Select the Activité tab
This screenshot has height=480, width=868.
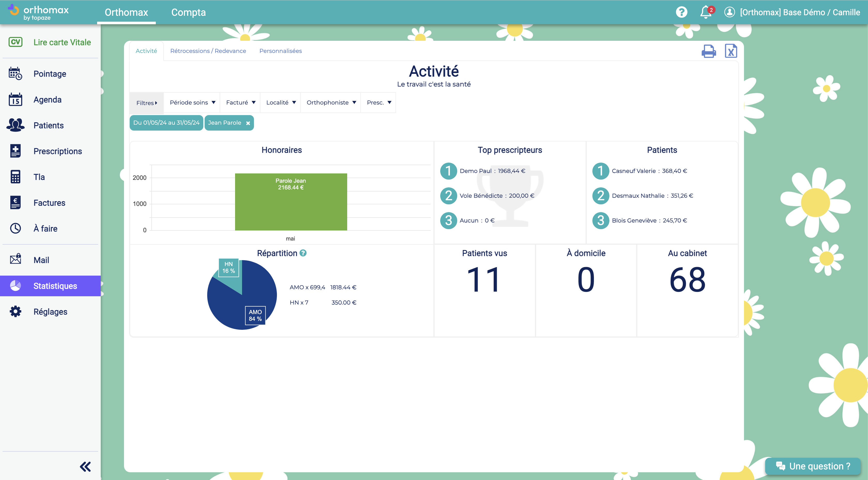pos(146,51)
